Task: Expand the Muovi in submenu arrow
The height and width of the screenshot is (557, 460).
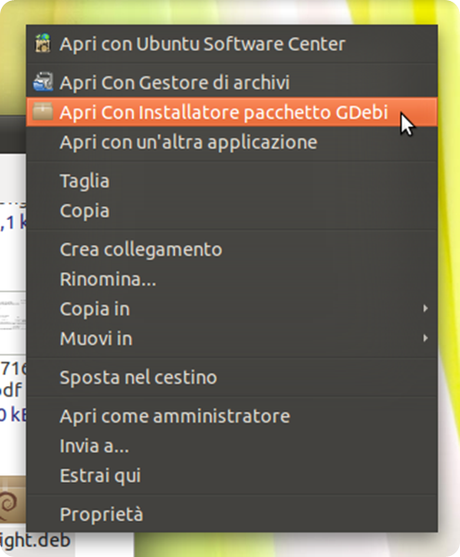Action: click(425, 338)
